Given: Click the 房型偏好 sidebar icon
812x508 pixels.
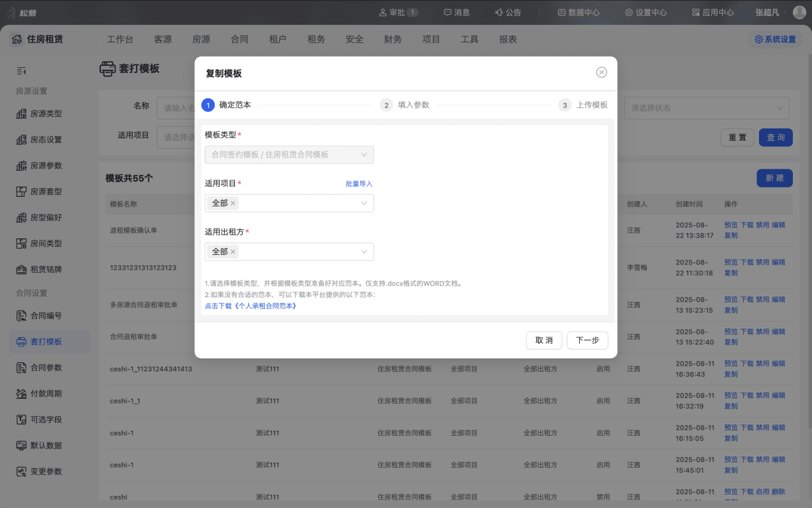Looking at the screenshot, I should tap(21, 217).
